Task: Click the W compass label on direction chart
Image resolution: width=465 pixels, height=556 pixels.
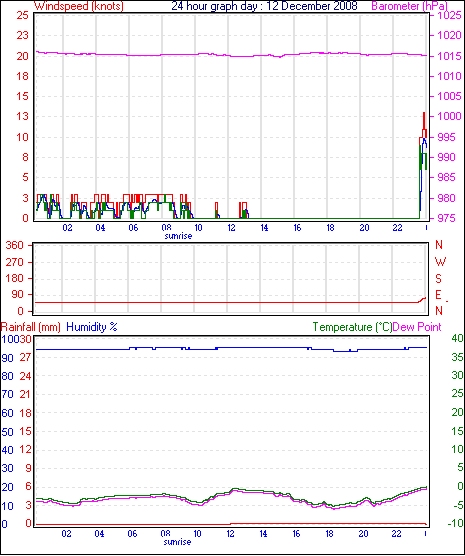Action: [x=440, y=262]
